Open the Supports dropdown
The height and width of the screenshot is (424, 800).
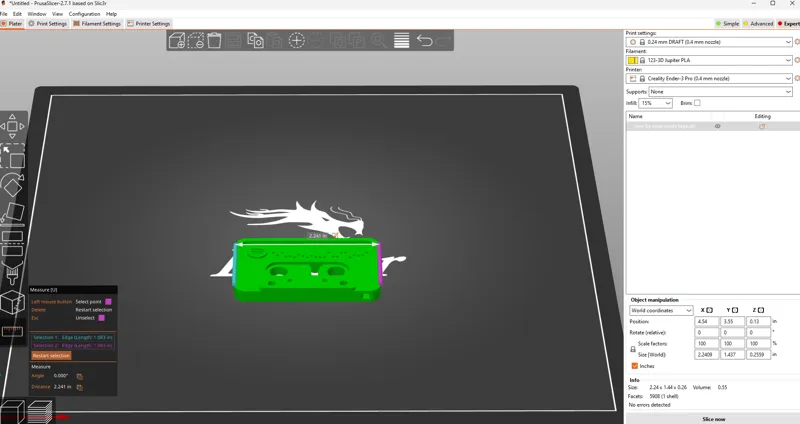720,92
